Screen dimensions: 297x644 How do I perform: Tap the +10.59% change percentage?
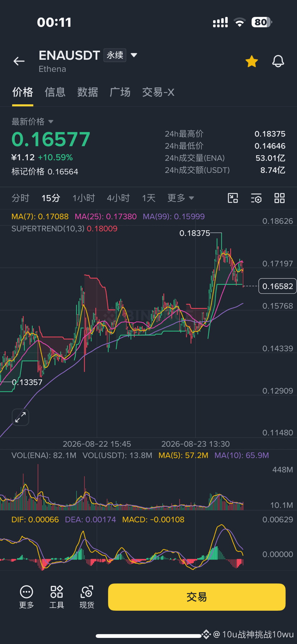point(55,157)
